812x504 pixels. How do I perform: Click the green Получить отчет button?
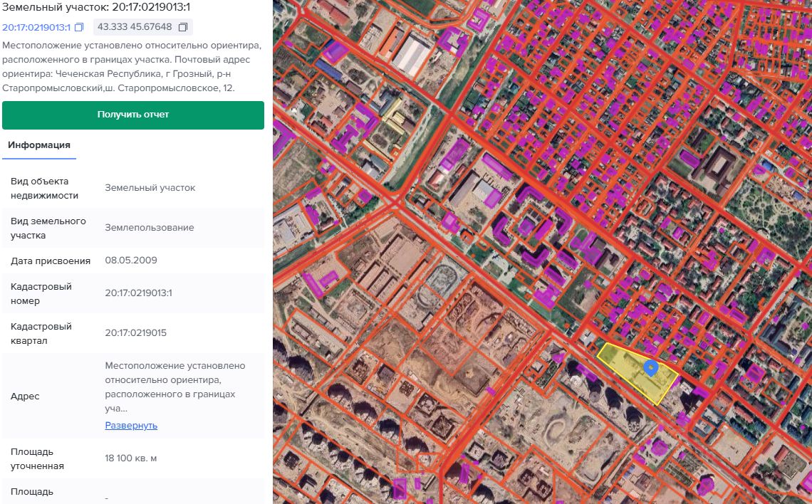coord(133,115)
